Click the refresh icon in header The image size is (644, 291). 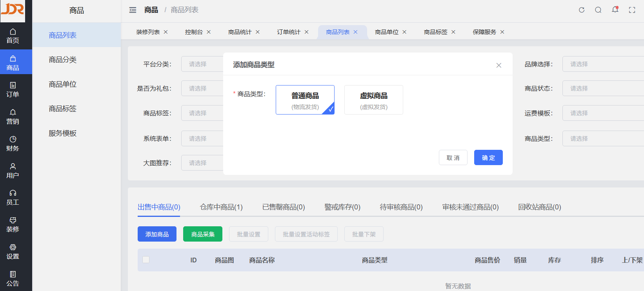(x=582, y=10)
